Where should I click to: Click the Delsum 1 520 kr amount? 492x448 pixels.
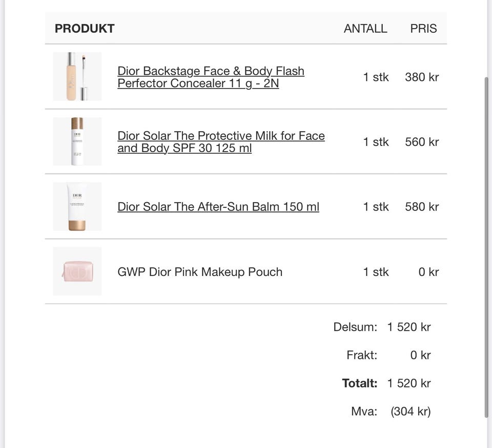(409, 327)
